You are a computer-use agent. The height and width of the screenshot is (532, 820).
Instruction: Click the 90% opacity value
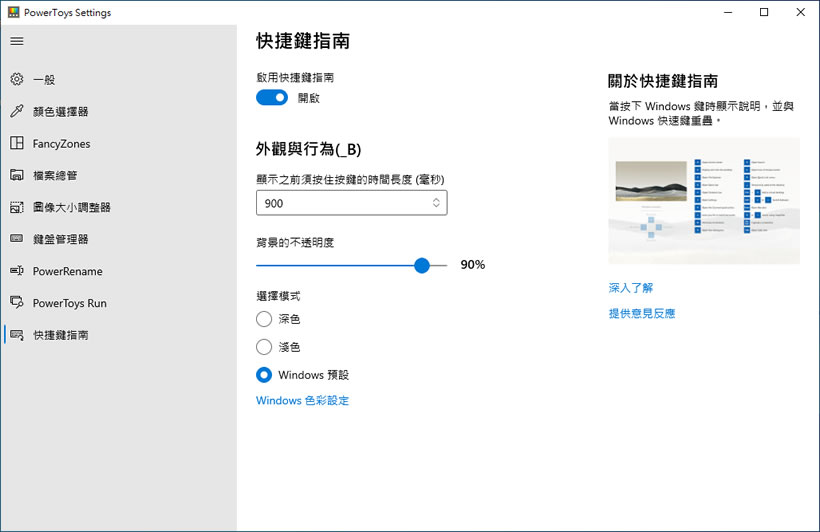(x=473, y=265)
